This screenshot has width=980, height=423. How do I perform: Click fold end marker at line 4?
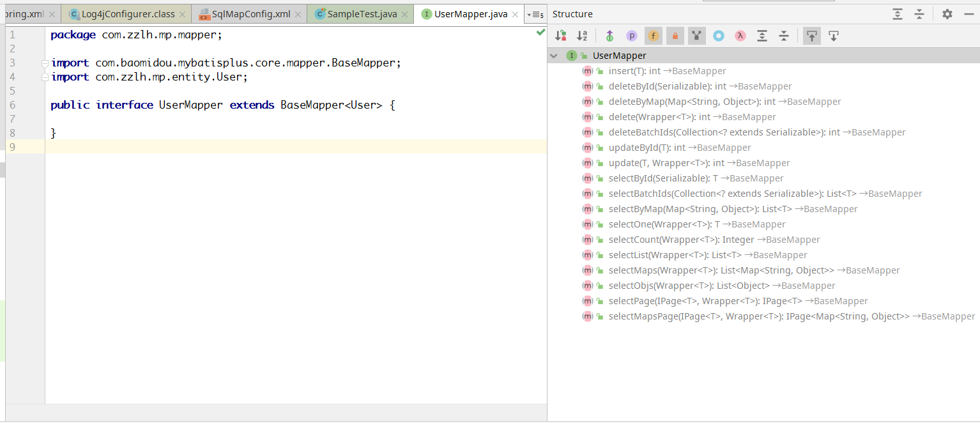[x=45, y=77]
